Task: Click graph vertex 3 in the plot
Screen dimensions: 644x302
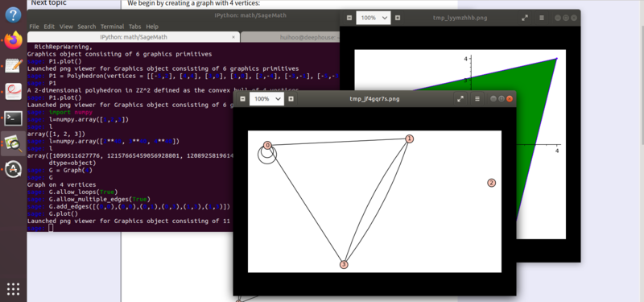Action: (x=344, y=265)
